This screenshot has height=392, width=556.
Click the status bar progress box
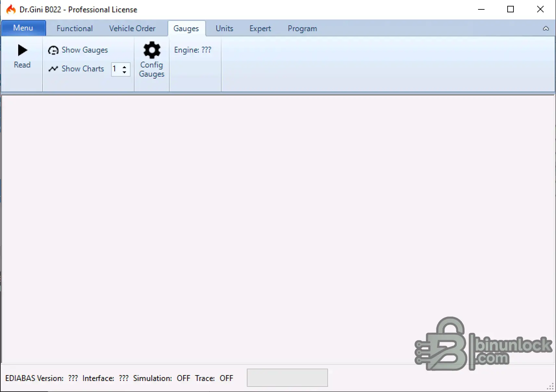[x=287, y=378]
